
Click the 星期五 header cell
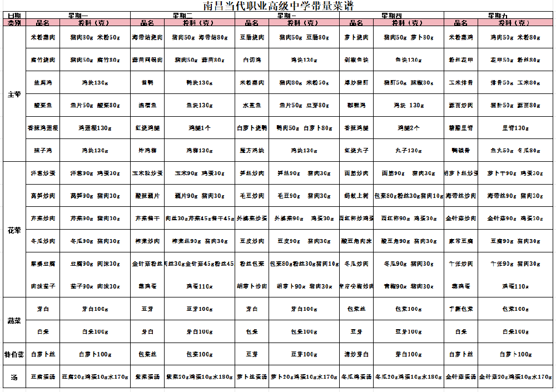(499, 15)
